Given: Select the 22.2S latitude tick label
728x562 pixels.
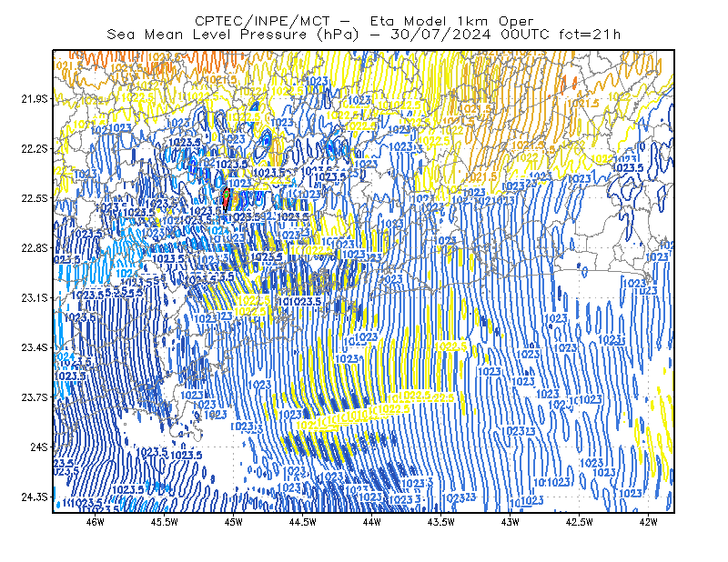Looking at the screenshot, I should (x=35, y=148).
